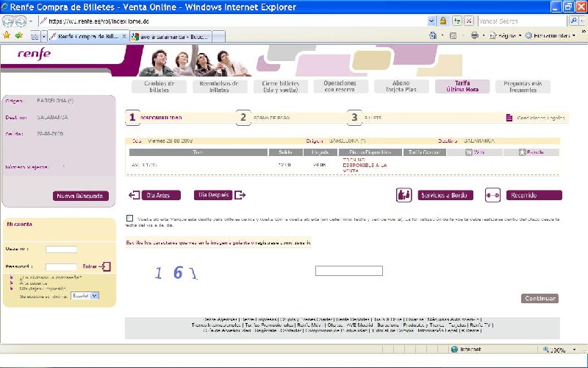
Task: Open Preguntas más frecuentes tab
Action: 523,86
